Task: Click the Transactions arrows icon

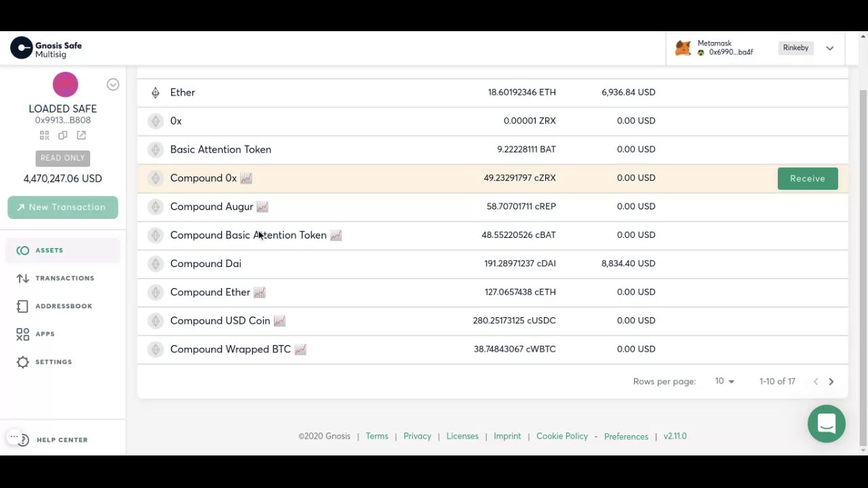Action: [x=22, y=279]
